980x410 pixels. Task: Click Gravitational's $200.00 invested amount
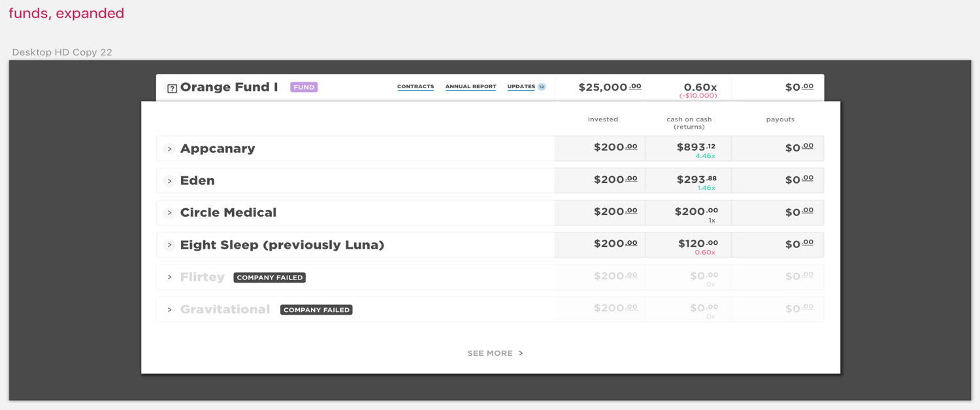click(615, 307)
